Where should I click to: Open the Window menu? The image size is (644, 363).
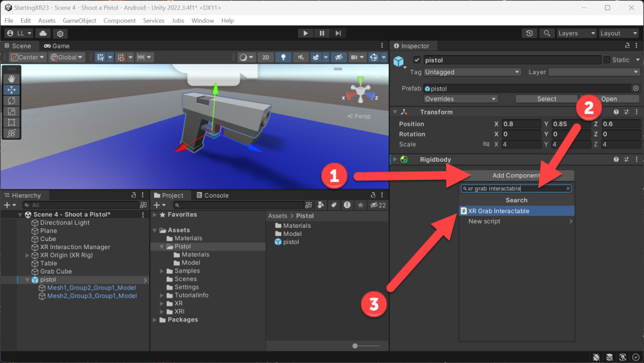click(203, 21)
